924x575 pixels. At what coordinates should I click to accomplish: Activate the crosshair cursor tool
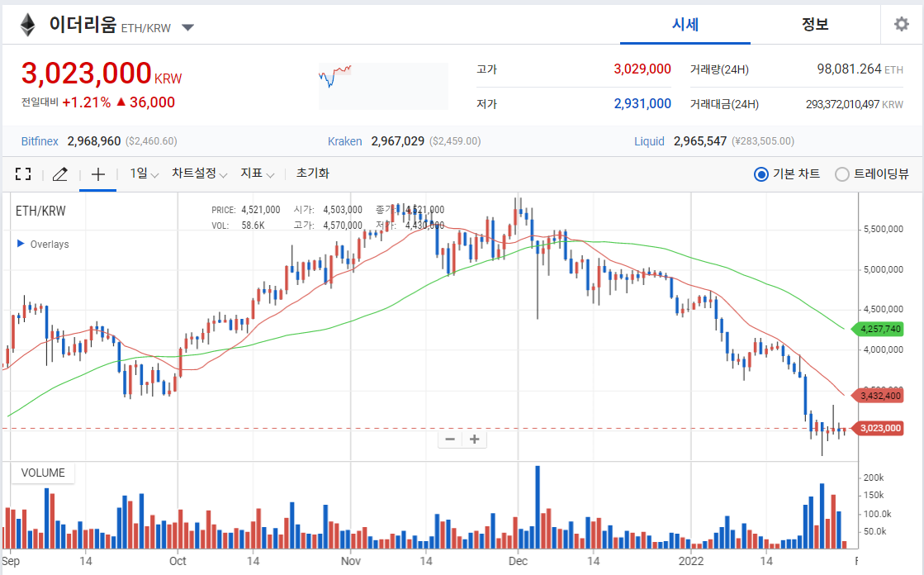(x=98, y=174)
